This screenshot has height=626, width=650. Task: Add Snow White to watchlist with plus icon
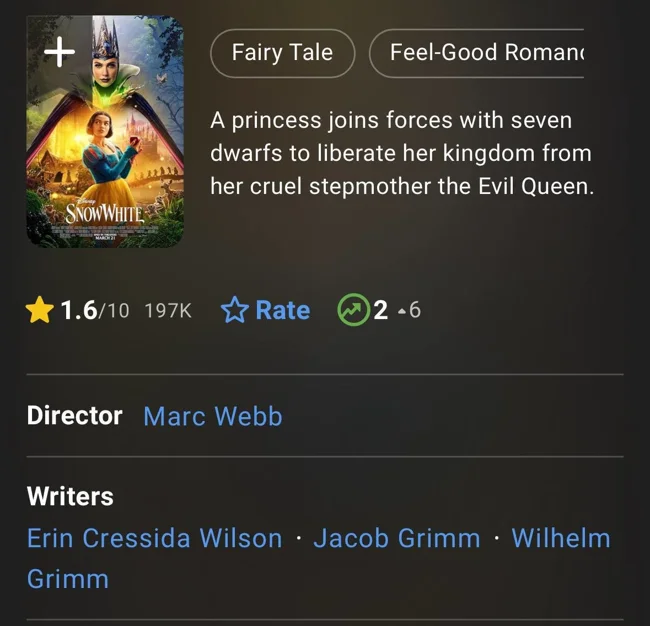pyautogui.click(x=61, y=52)
